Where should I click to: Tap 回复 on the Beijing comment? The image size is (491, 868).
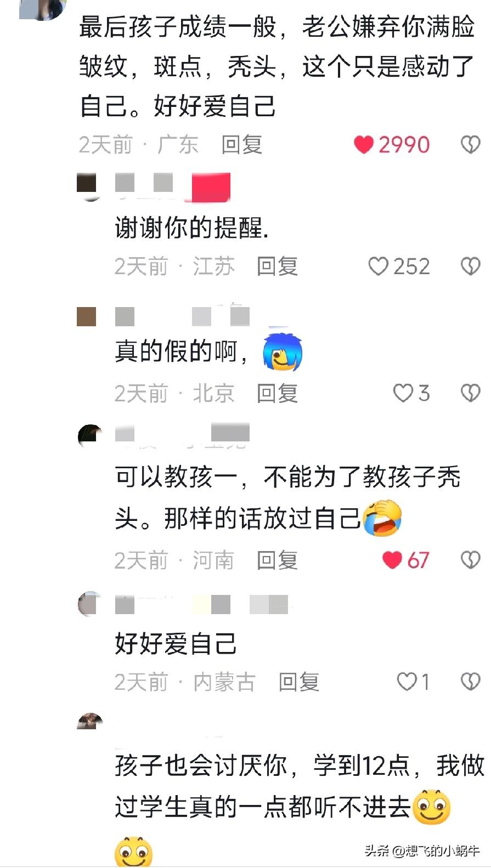click(278, 393)
